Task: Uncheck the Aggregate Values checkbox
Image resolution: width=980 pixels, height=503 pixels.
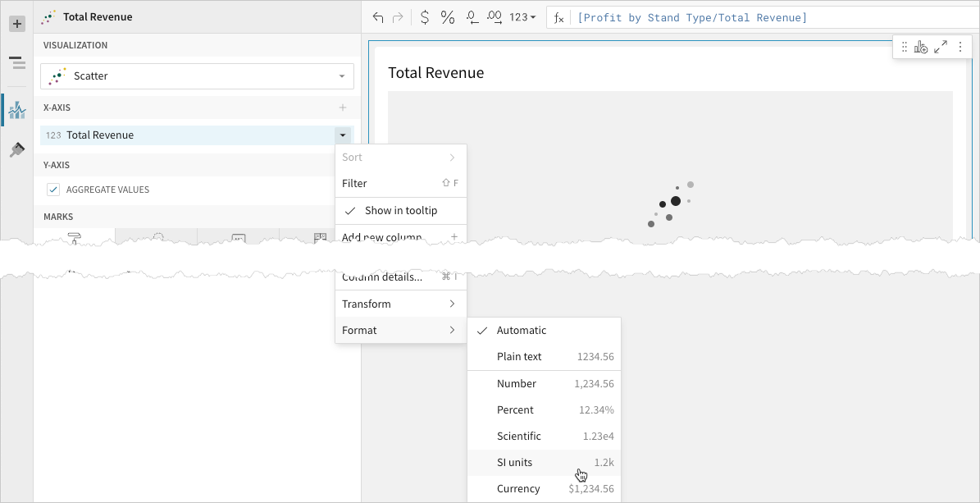Action: [x=53, y=190]
